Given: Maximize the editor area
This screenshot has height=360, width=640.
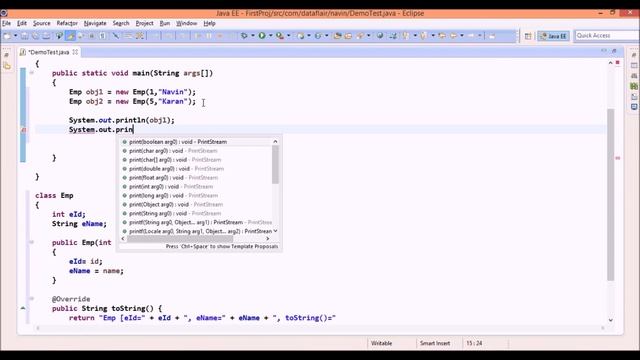Looking at the screenshot, I should coord(614,51).
